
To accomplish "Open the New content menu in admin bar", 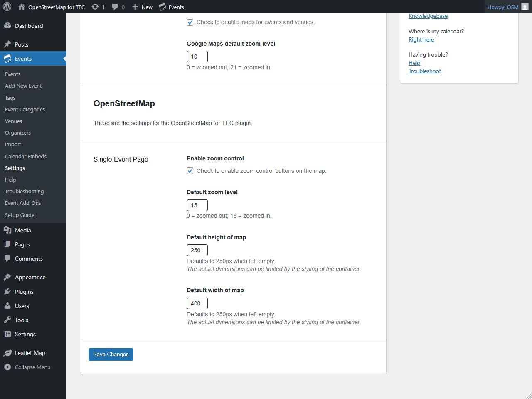I will [143, 7].
